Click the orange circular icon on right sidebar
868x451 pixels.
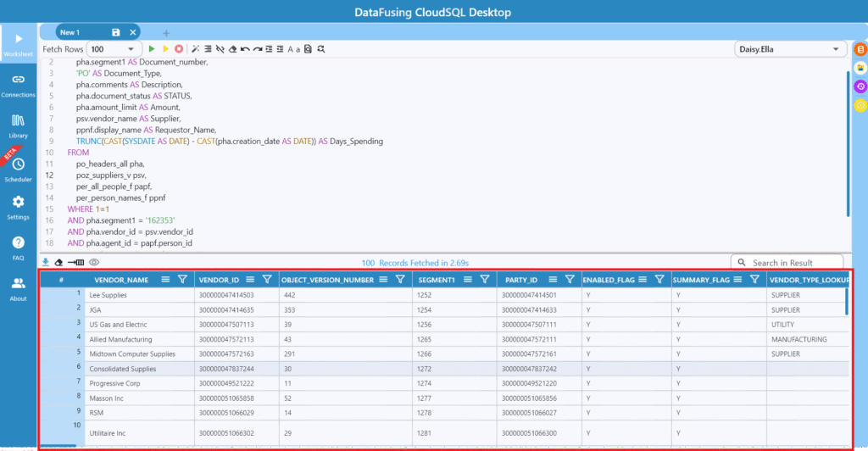pos(860,49)
